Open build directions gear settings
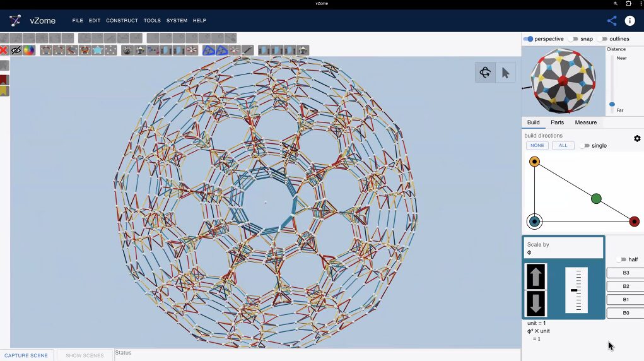This screenshot has width=644, height=361. click(x=637, y=138)
